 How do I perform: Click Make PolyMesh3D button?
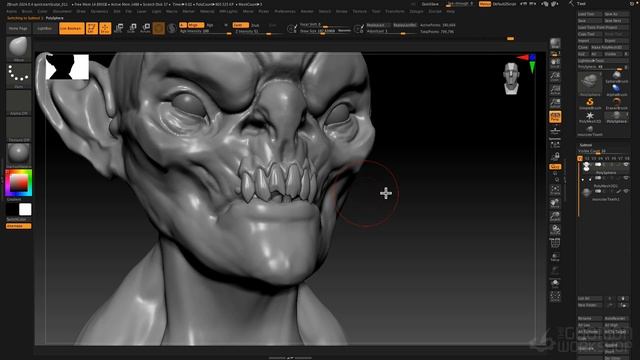click(610, 47)
